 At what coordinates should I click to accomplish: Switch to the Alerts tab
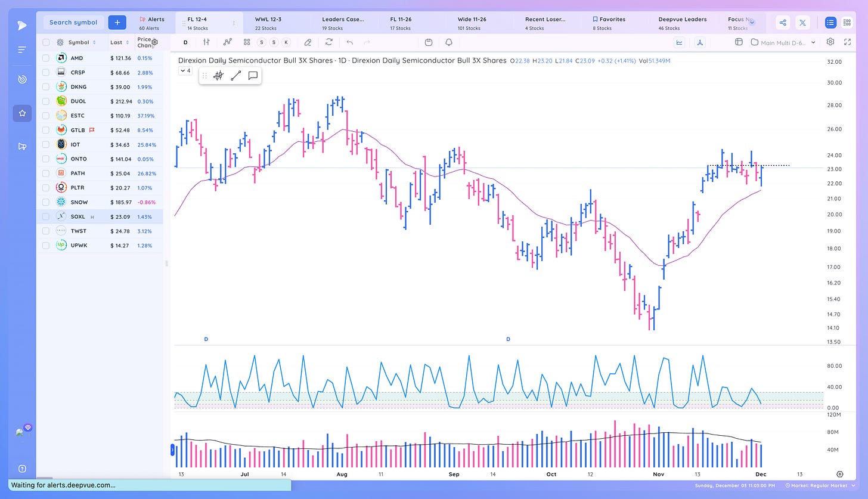pos(151,23)
